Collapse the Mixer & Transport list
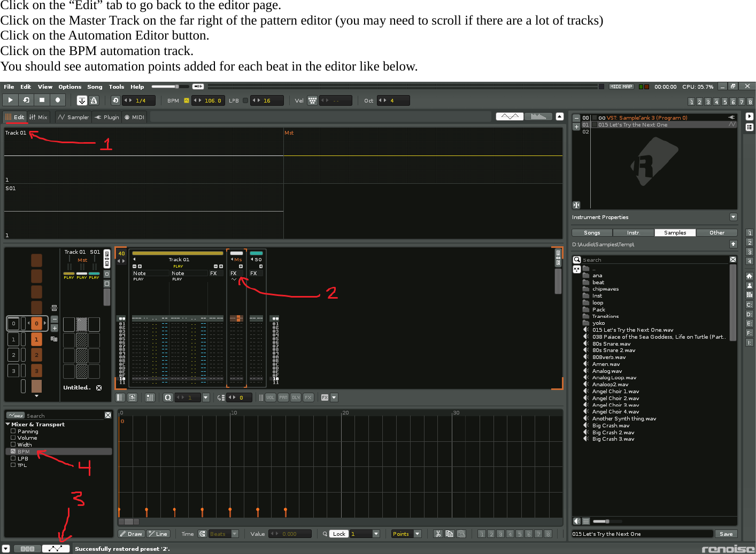 click(x=7, y=424)
